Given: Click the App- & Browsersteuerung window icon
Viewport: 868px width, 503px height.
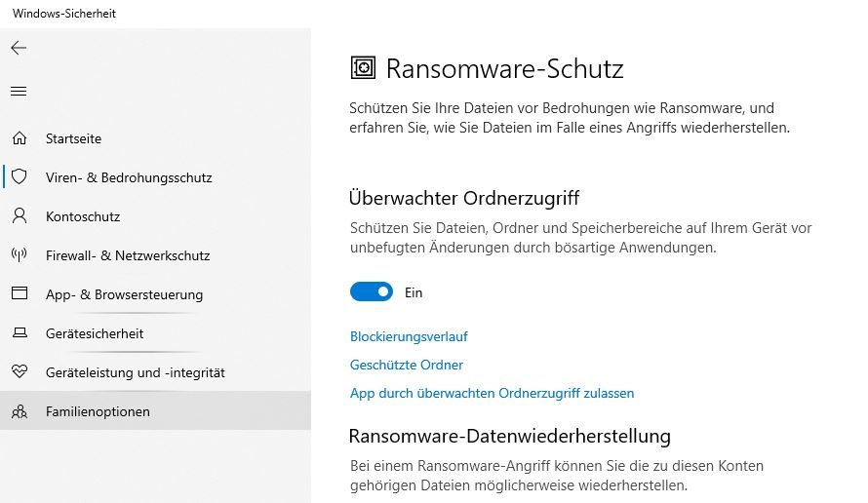Looking at the screenshot, I should point(19,294).
